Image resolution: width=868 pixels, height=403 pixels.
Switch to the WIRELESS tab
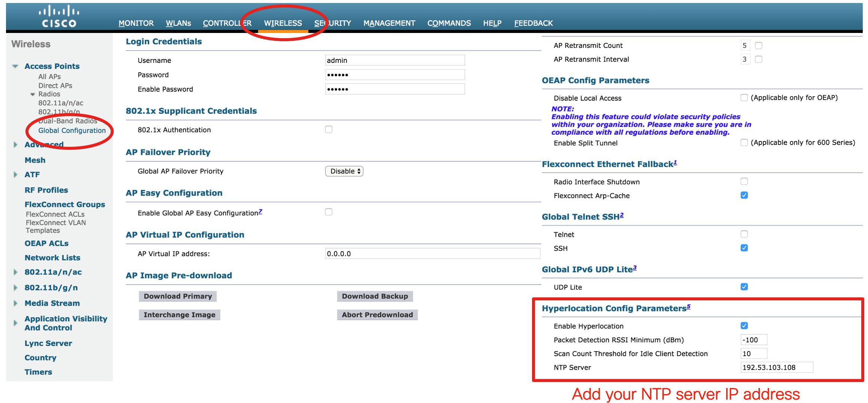(283, 23)
